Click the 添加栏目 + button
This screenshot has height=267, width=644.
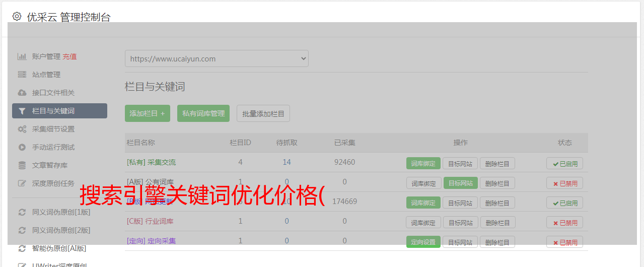148,113
